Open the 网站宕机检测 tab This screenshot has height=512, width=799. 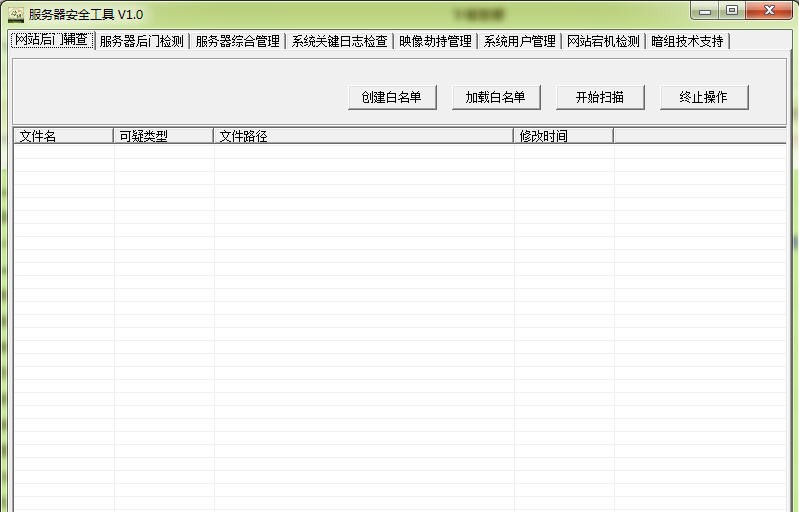pyautogui.click(x=603, y=41)
